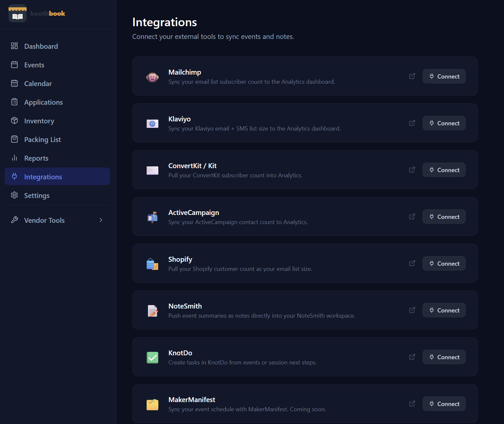Click the Applications clipboard icon
The image size is (504, 424).
14,102
